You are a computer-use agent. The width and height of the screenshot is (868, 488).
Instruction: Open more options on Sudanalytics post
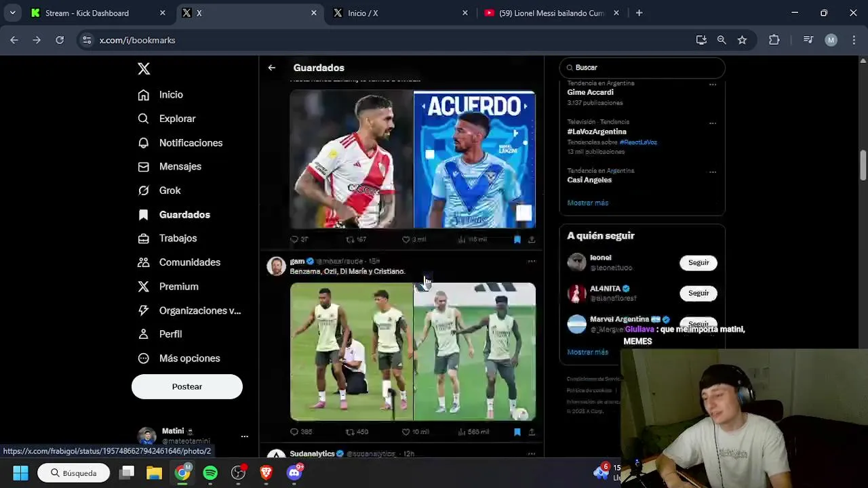pos(532,453)
